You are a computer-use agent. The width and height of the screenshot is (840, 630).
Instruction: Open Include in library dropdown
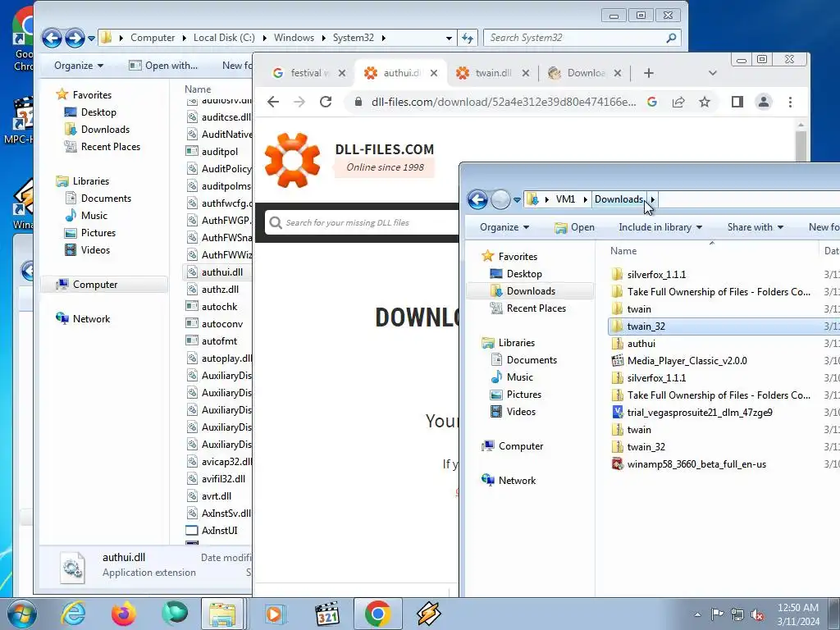(660, 227)
